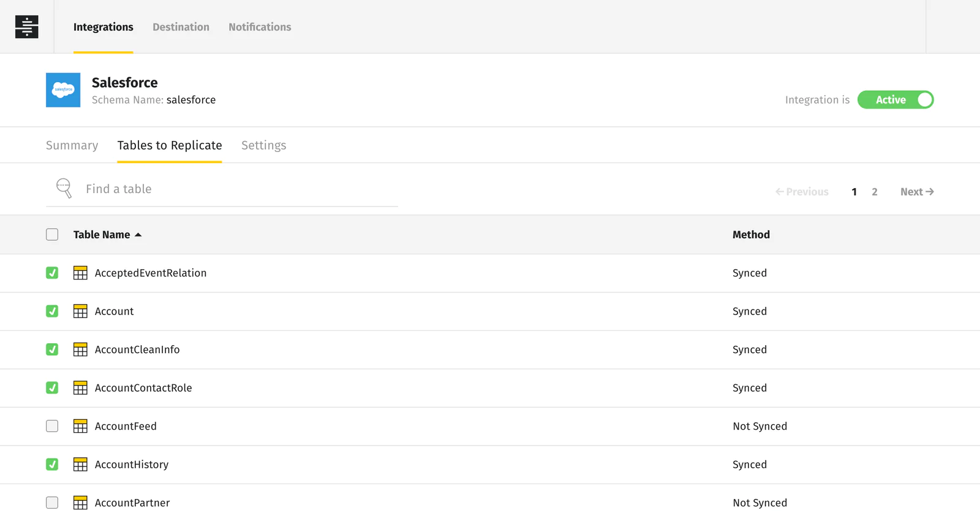Go to page 2
Viewport: 980px width, 521px height.
pos(875,192)
